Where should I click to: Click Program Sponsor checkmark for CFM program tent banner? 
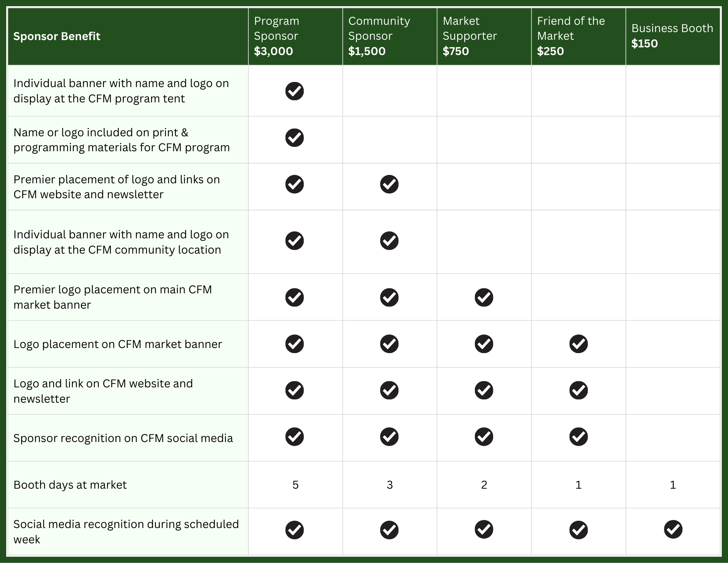coord(295,91)
